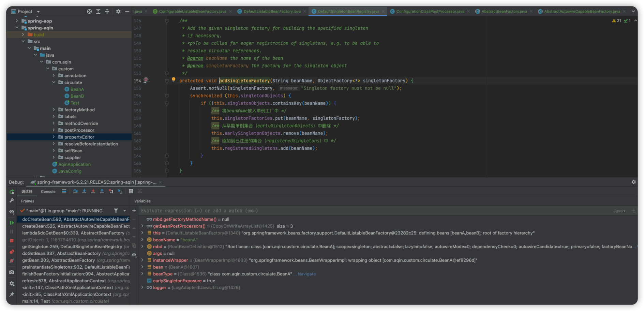Expand the 'this' variable node
Image resolution: width=644 pixels, height=311 pixels.
click(142, 233)
